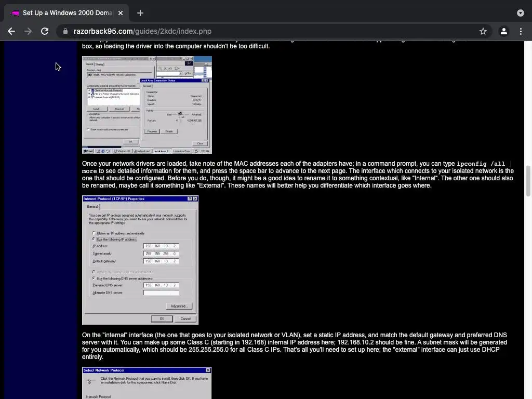Open the browser profile menu
This screenshot has width=532, height=399.
click(x=504, y=31)
